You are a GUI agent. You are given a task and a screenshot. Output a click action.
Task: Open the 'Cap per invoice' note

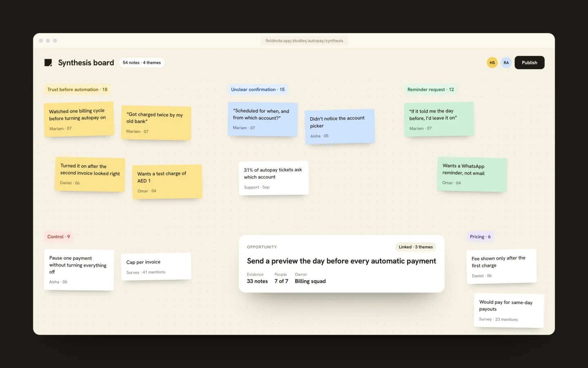[156, 267]
